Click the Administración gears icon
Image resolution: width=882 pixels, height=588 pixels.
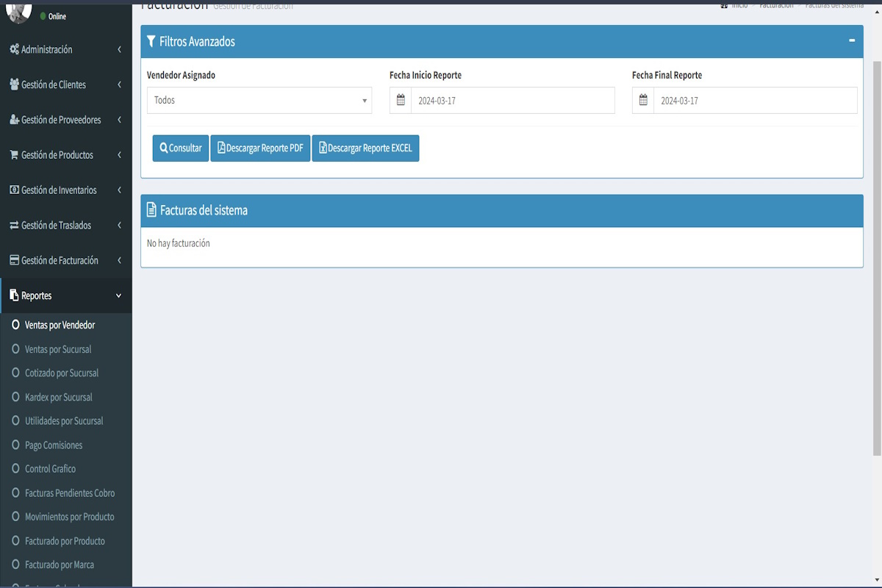[14, 50]
